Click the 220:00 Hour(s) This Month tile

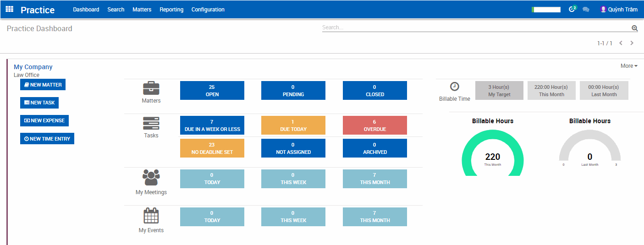tap(551, 90)
